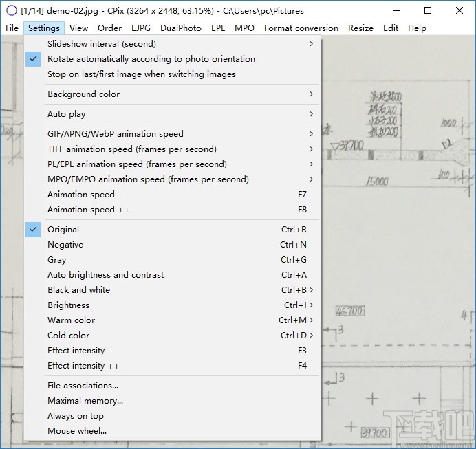The height and width of the screenshot is (449, 476).
Task: Select Auto brightness and contrast
Action: tap(105, 275)
